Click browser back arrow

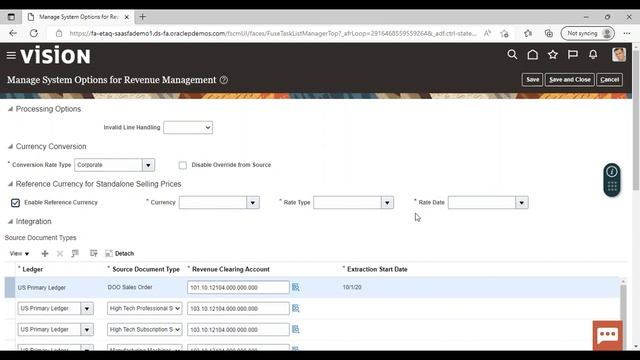point(13,33)
